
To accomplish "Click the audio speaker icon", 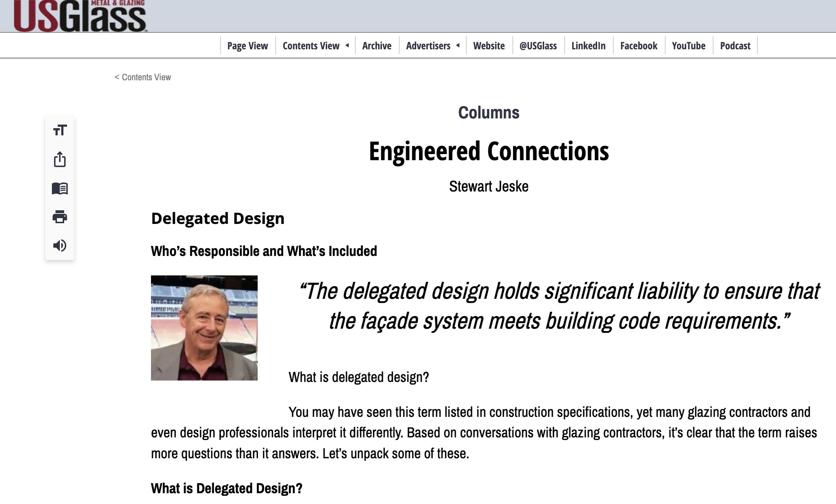I will [60, 246].
